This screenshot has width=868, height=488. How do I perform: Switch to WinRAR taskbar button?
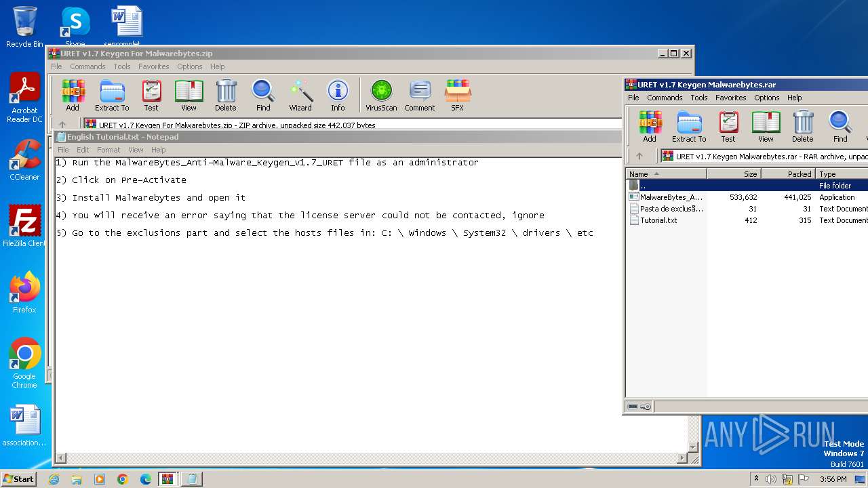coord(168,479)
